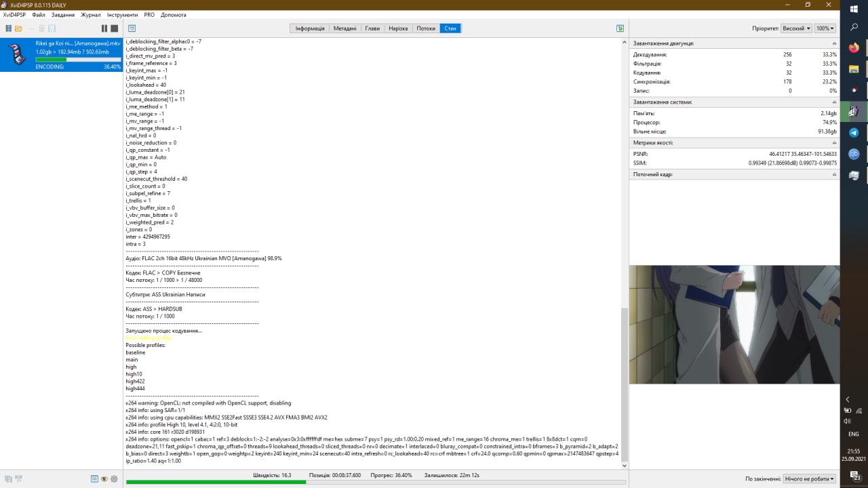Click the Вільне місце 91.38gb row
Viewport: 868px width, 488px height.
click(x=734, y=131)
